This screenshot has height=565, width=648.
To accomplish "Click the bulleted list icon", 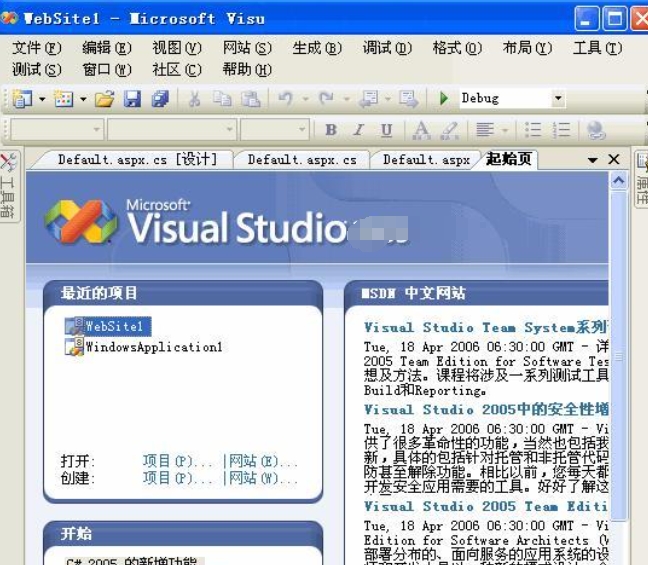I will (x=533, y=130).
